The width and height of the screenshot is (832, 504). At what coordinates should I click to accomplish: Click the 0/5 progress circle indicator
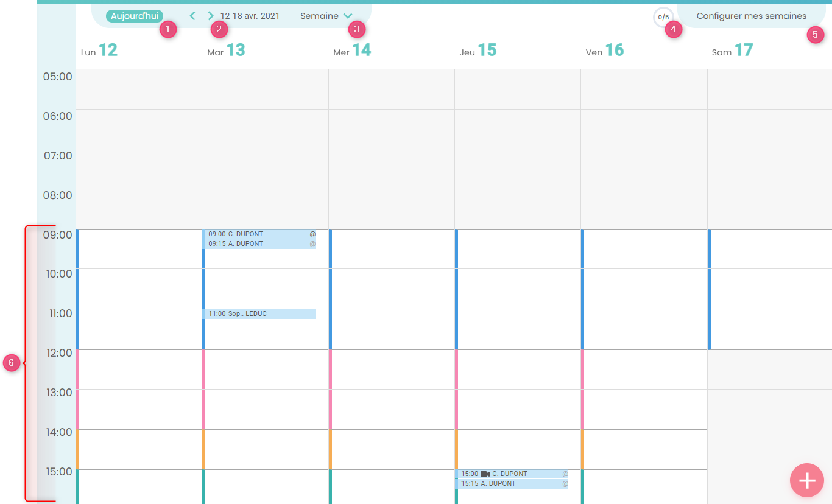pos(663,17)
